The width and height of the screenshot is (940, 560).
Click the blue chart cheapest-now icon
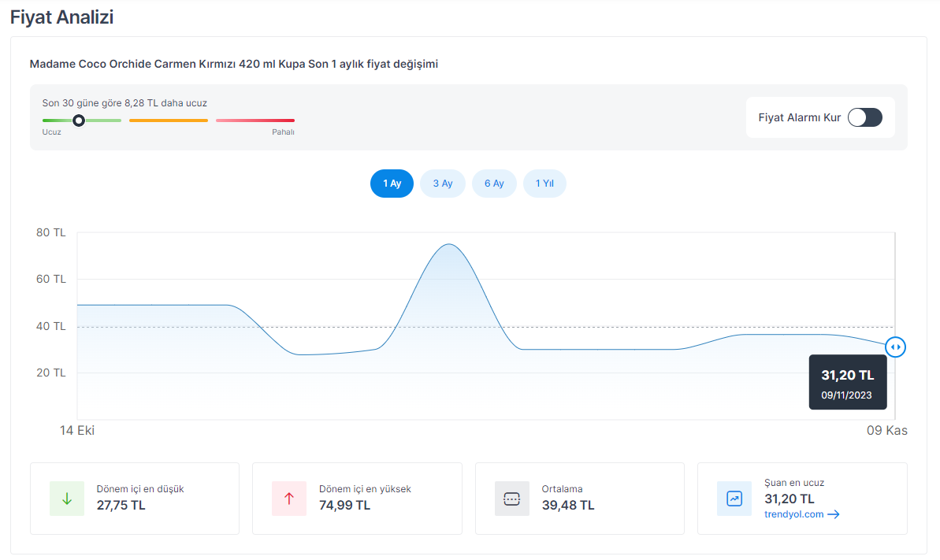[x=734, y=499]
